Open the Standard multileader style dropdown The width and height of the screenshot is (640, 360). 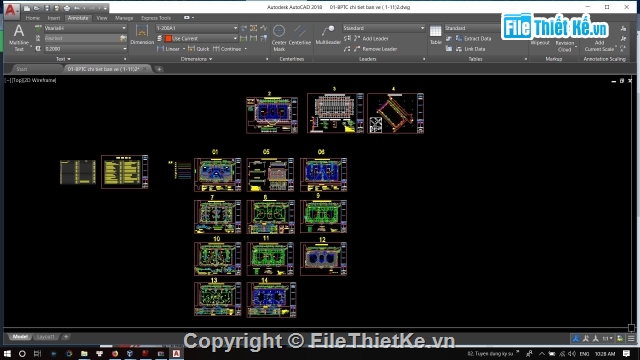pyautogui.click(x=384, y=28)
